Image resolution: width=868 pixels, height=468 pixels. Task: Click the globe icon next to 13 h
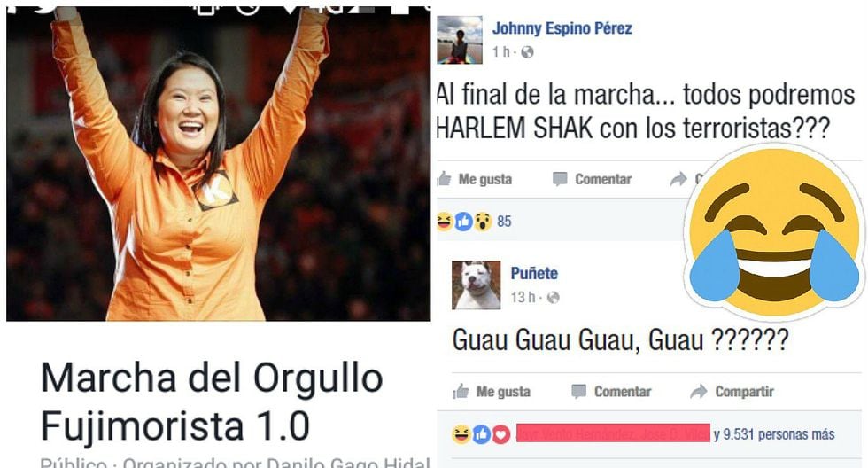553,298
